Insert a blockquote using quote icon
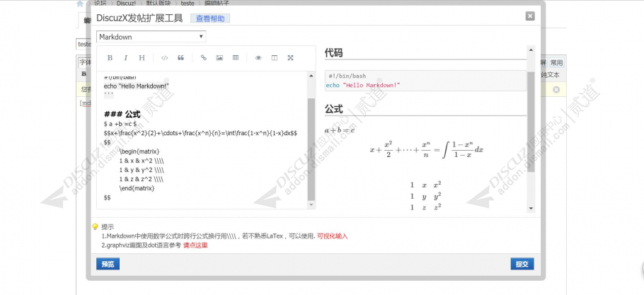 coord(180,58)
